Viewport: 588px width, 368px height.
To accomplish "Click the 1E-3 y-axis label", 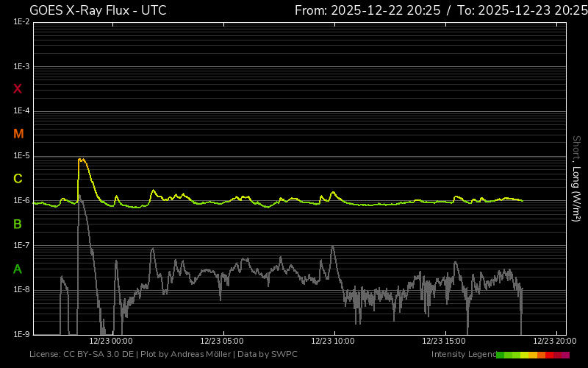I will [x=21, y=66].
